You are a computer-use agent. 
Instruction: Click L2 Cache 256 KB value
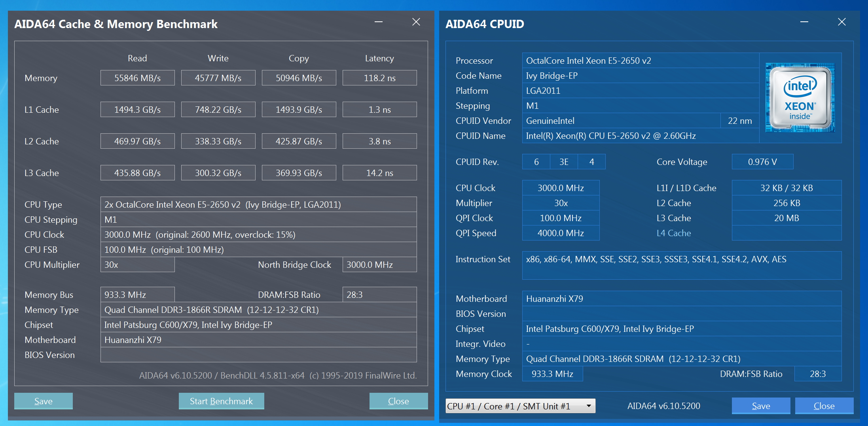click(x=787, y=203)
